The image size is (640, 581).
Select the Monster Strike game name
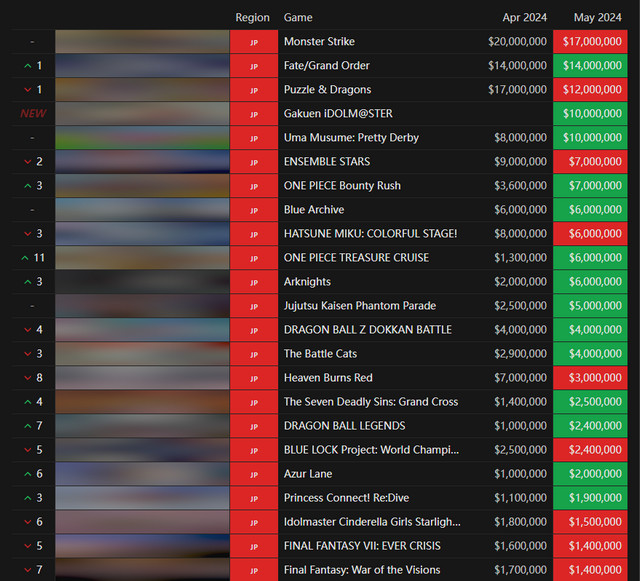tap(319, 42)
